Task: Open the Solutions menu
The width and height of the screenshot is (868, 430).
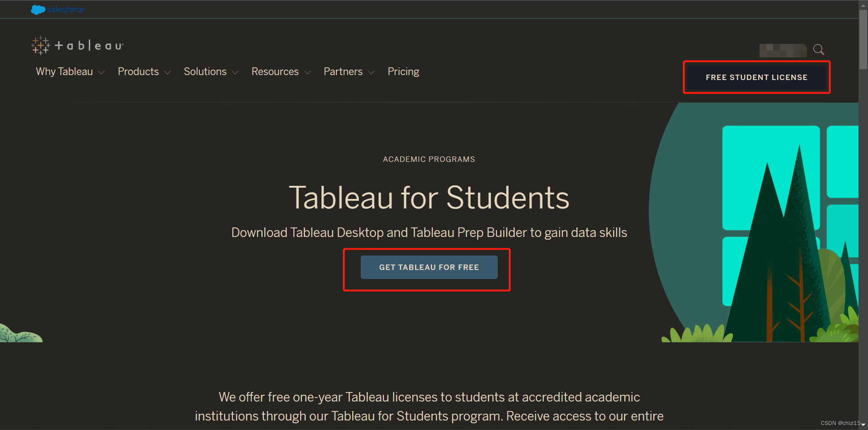Action: click(x=205, y=71)
